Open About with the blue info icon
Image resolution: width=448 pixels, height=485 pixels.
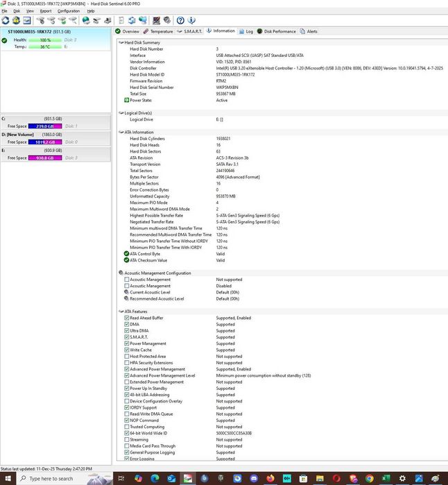pyautogui.click(x=191, y=20)
